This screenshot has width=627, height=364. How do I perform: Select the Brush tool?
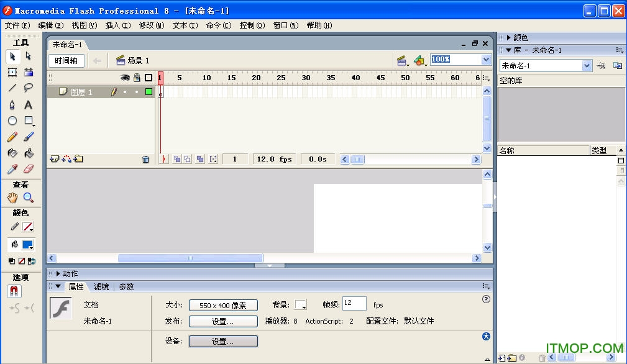point(29,137)
